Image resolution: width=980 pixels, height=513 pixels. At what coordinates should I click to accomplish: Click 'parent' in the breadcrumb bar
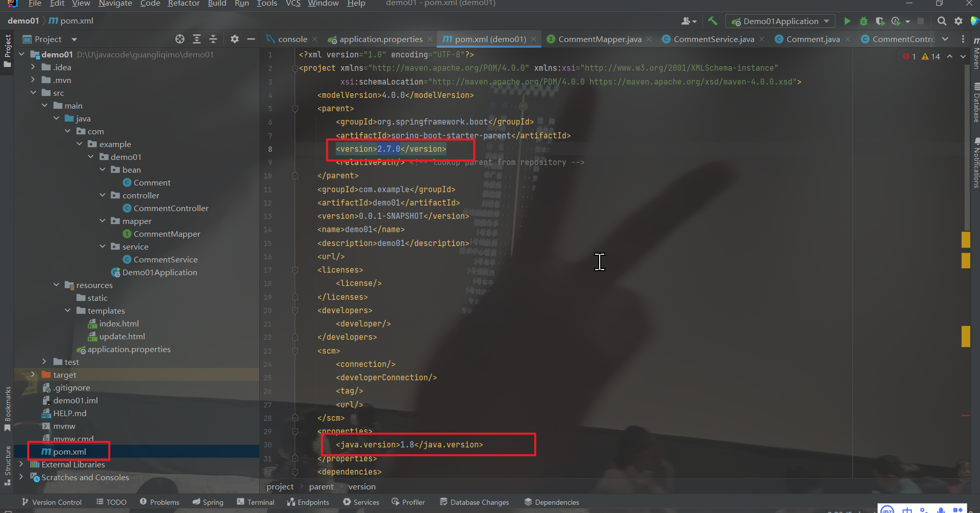pos(321,486)
